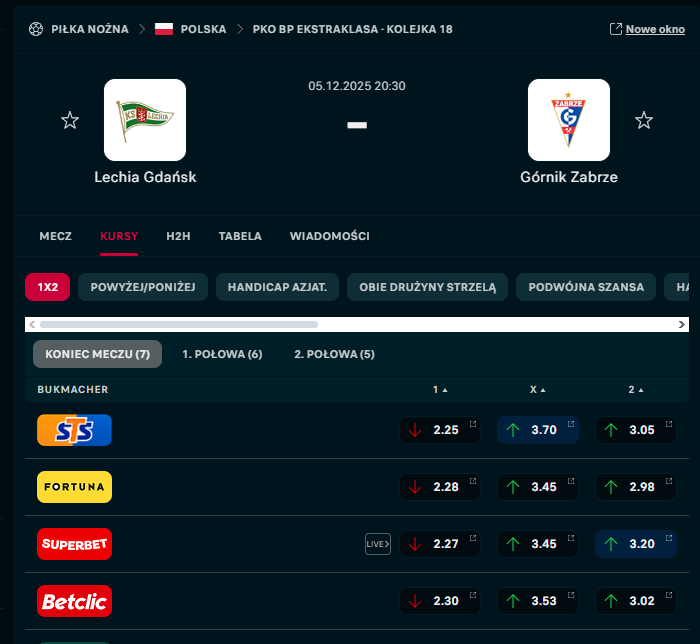Screen dimensions: 700x644
Task: Switch to the H2H tab
Action: click(178, 236)
